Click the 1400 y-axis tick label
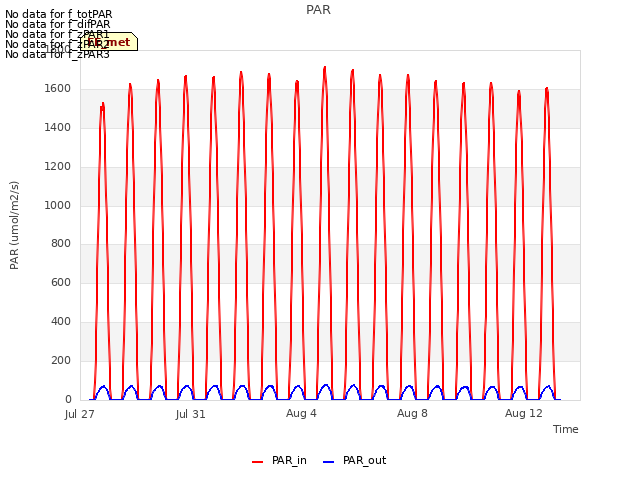This screenshot has width=640, height=480. tap(58, 128)
